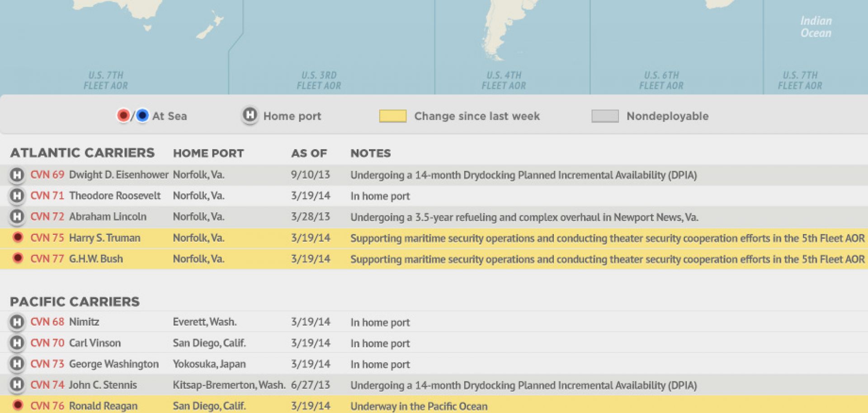Click U.S. 4TH FLEET AOR map label
The height and width of the screenshot is (413, 868).
(504, 80)
